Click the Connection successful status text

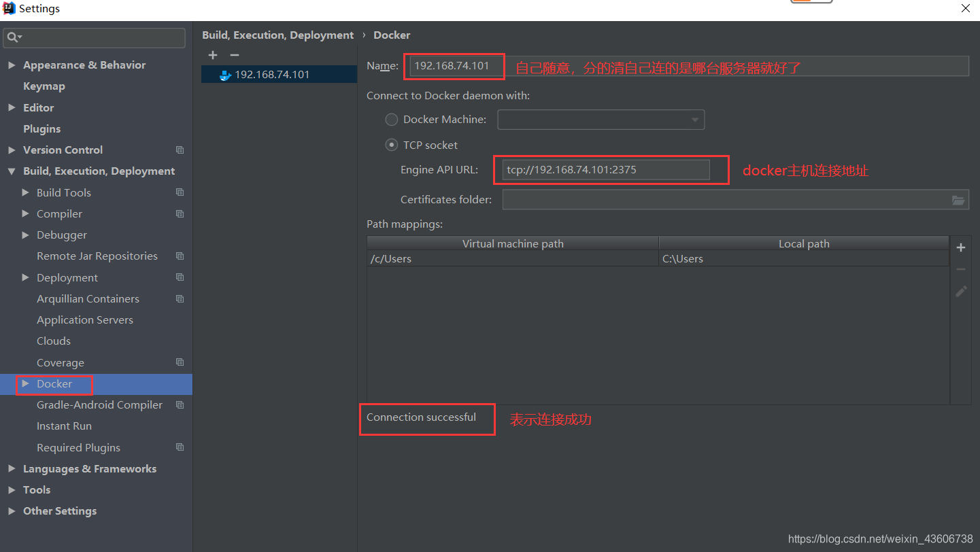click(421, 417)
